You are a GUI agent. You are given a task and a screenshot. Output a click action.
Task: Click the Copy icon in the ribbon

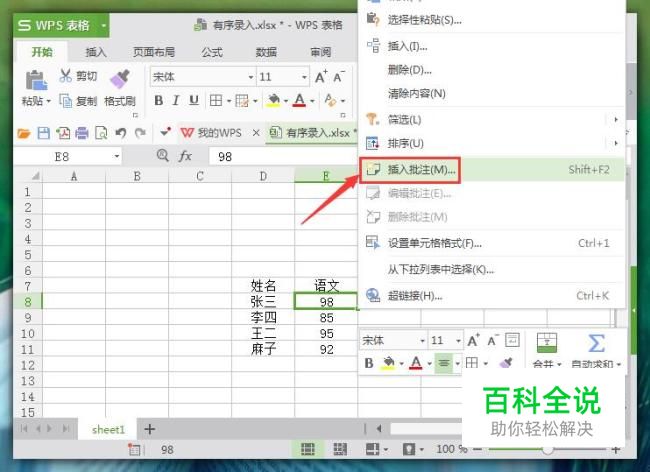(65, 101)
